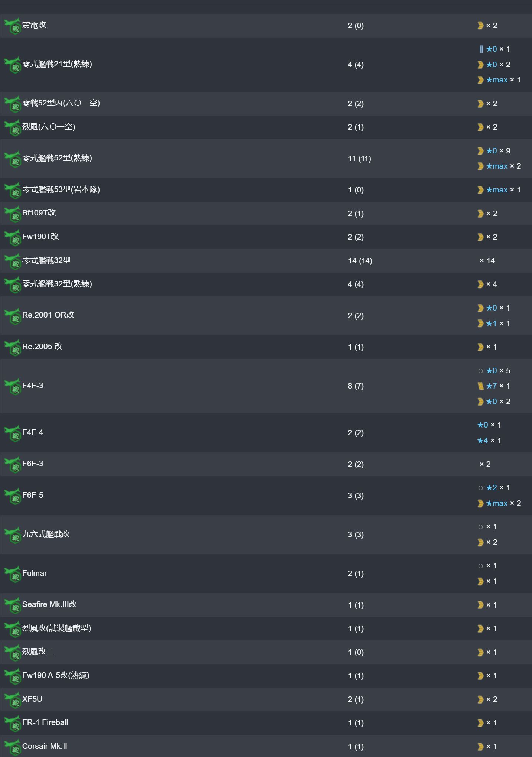This screenshot has width=532, height=757.
Task: Click the circle marker in 九六式艦戦改 row
Action: [480, 527]
